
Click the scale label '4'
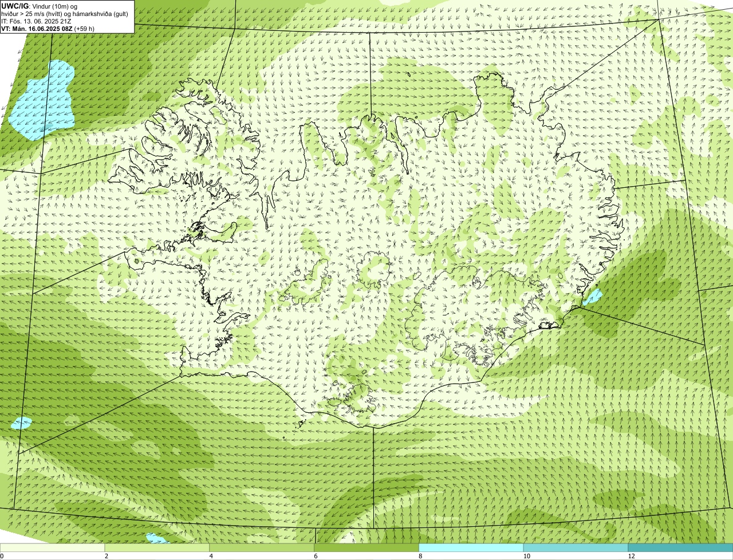coord(211,556)
